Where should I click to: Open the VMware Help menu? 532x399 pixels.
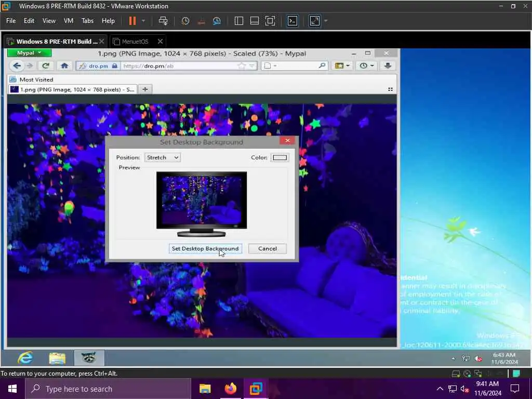(108, 21)
